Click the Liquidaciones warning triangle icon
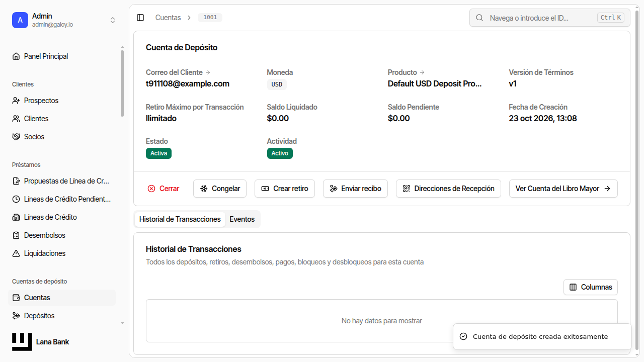 [16, 253]
